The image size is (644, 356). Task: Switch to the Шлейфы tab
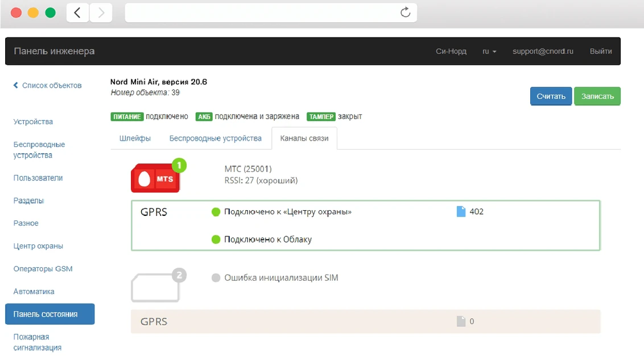pos(135,138)
